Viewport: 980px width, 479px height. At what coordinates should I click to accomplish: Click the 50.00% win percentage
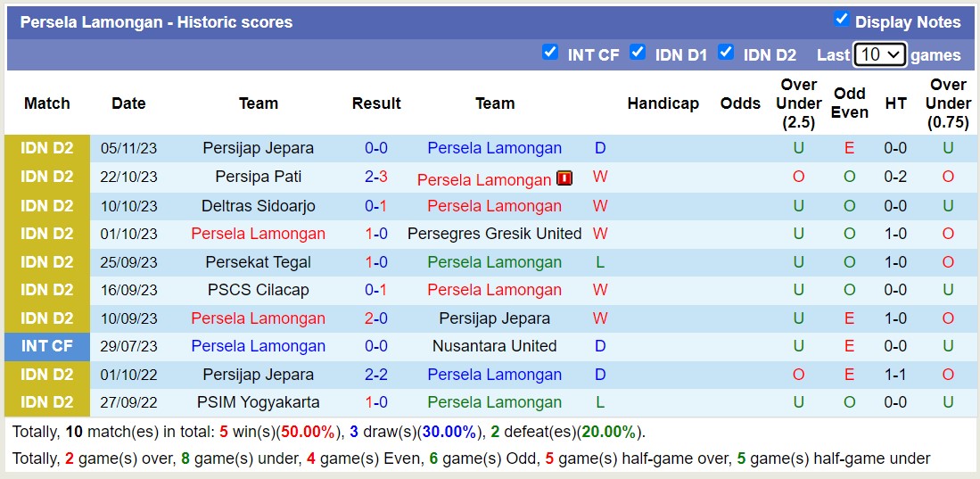[x=307, y=432]
